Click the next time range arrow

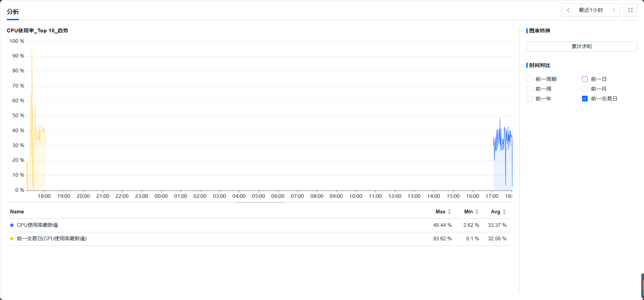pos(614,10)
